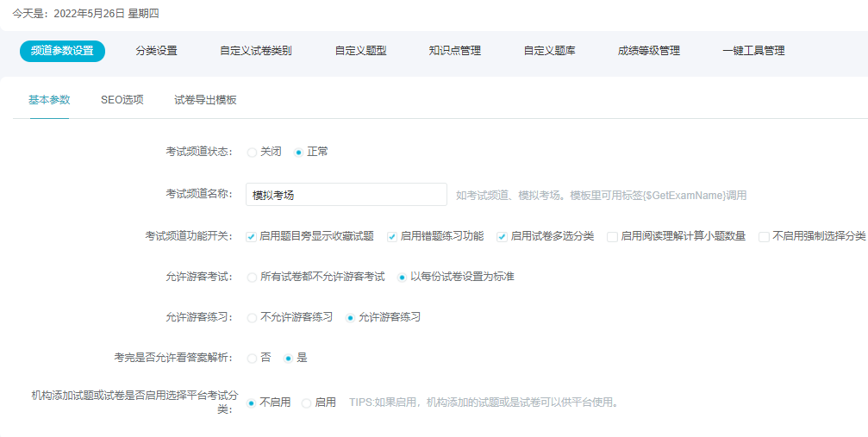Open the 自定义题库 tab
Screen dimensions: 868x437
[549, 51]
